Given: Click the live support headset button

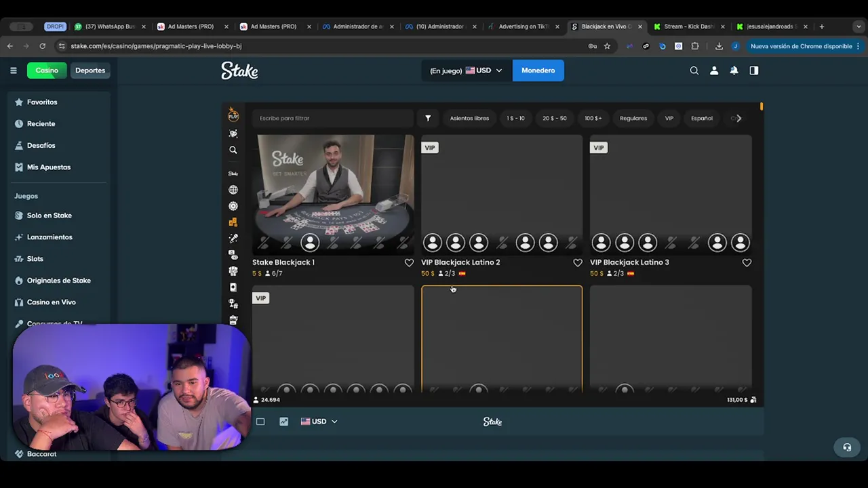Looking at the screenshot, I should pos(847,447).
